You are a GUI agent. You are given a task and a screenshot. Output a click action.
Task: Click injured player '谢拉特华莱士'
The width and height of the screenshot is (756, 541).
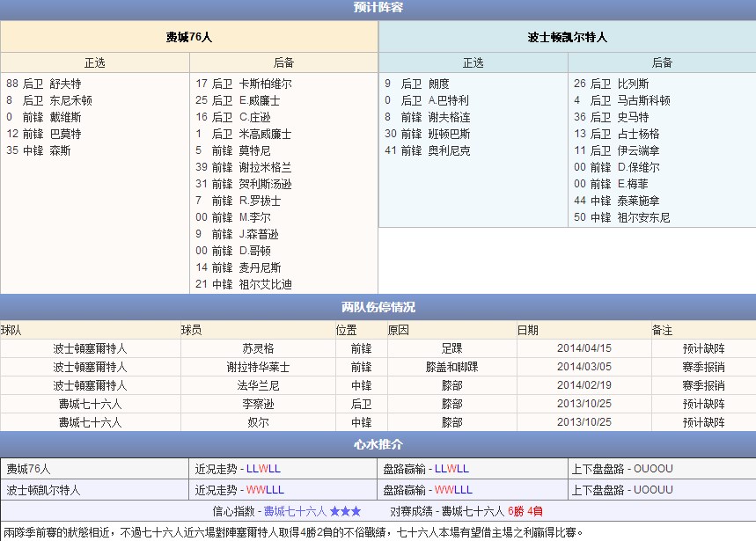[258, 367]
